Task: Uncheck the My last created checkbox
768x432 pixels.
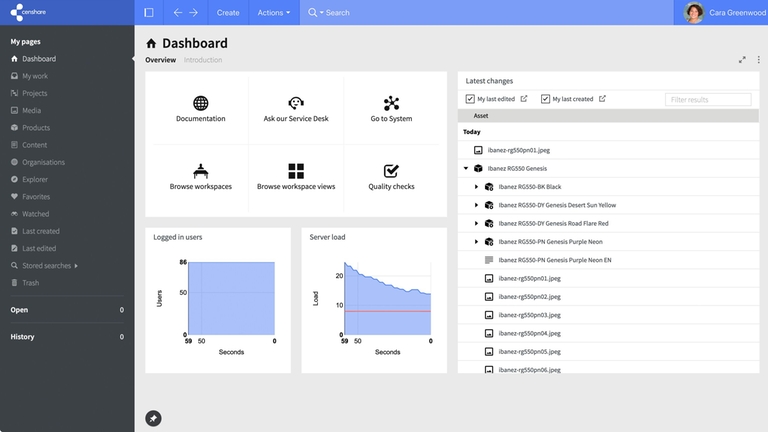Action: pos(545,99)
